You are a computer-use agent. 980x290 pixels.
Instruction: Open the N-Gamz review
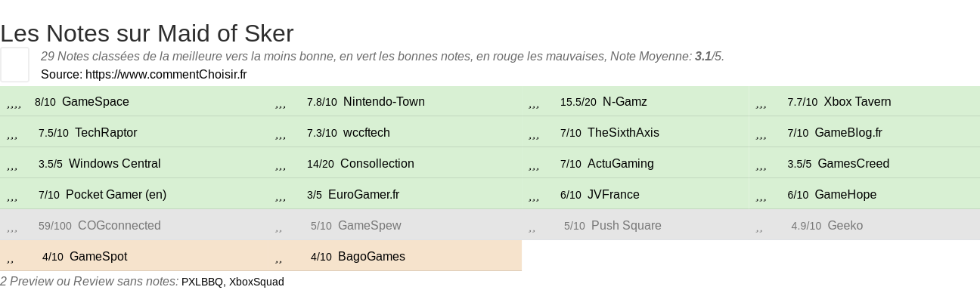625,102
